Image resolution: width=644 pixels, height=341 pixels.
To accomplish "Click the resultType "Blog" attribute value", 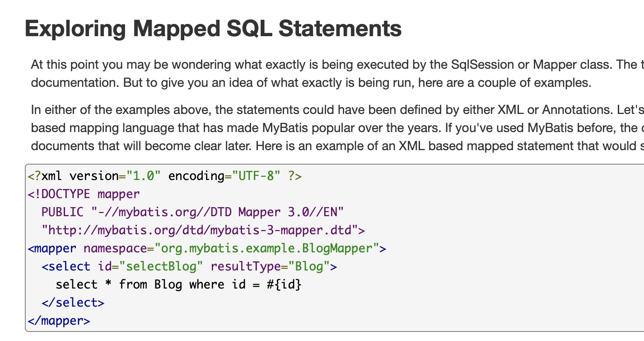I will click(x=309, y=266).
